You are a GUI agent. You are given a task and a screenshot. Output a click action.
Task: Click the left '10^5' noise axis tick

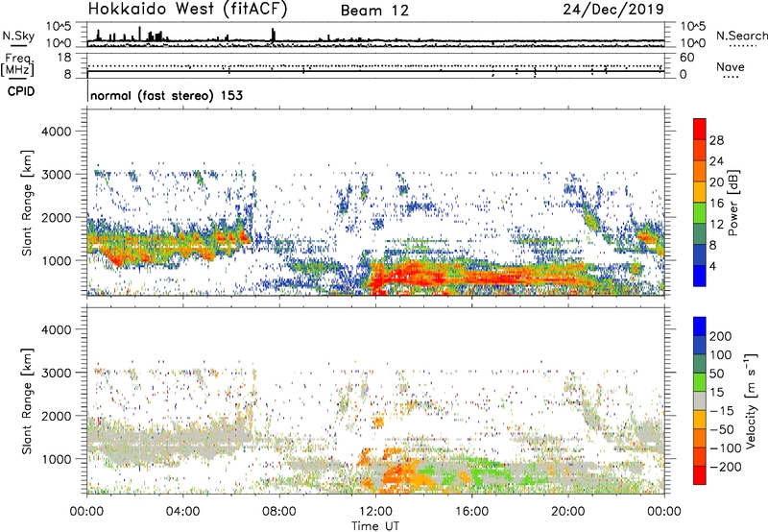(59, 26)
